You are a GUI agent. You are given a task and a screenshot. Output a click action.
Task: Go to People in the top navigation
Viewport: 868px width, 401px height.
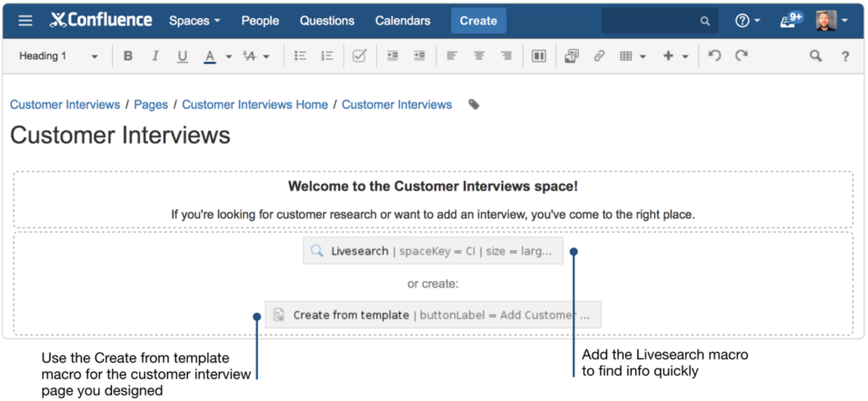260,21
